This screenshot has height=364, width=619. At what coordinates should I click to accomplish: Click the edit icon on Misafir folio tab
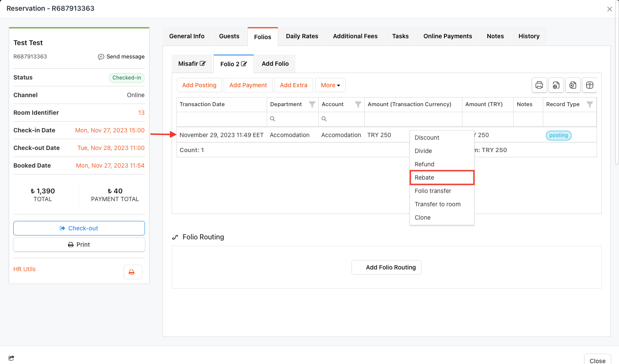coord(203,64)
